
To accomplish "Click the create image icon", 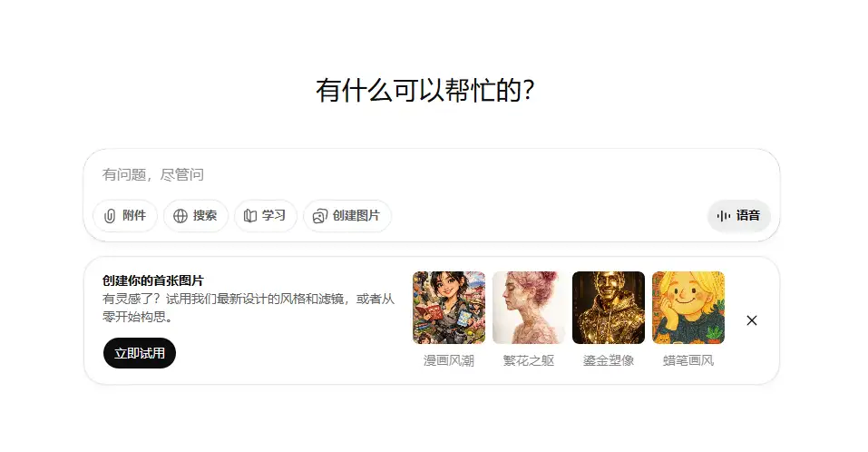I will coord(320,216).
